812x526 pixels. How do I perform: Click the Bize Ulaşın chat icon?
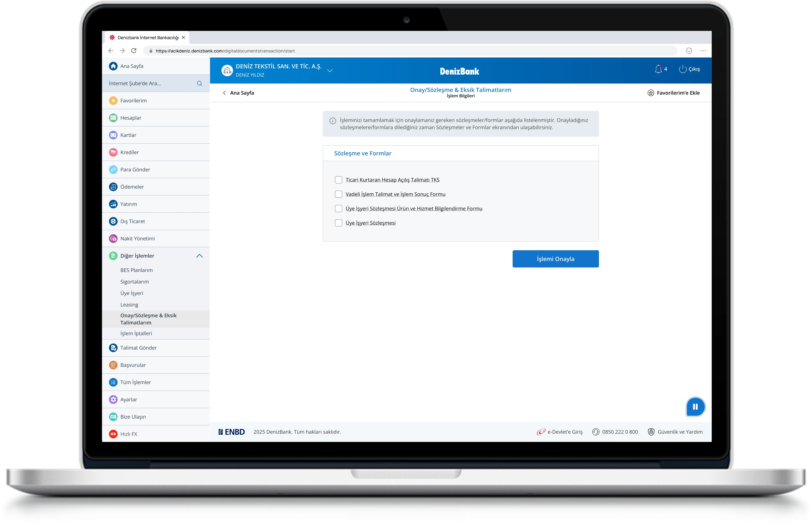coord(113,417)
